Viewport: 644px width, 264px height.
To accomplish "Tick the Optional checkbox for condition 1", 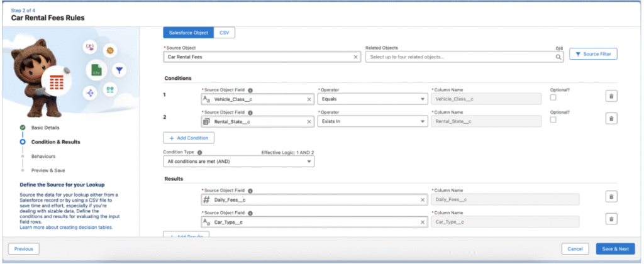I will [553, 97].
